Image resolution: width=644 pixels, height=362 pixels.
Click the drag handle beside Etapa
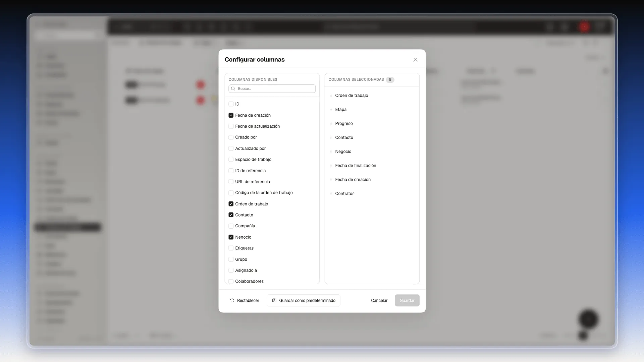(331, 110)
